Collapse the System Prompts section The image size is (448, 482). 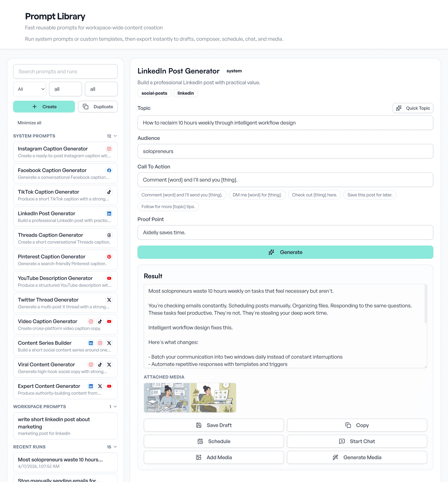(x=115, y=136)
